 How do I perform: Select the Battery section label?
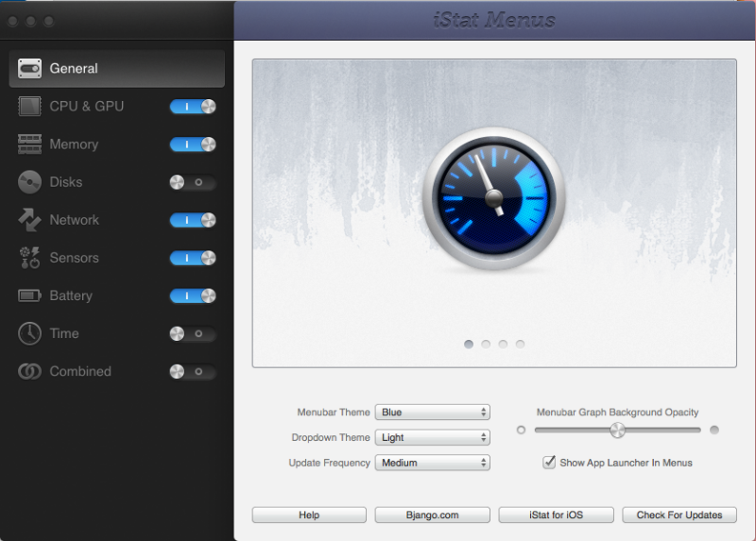(x=71, y=296)
